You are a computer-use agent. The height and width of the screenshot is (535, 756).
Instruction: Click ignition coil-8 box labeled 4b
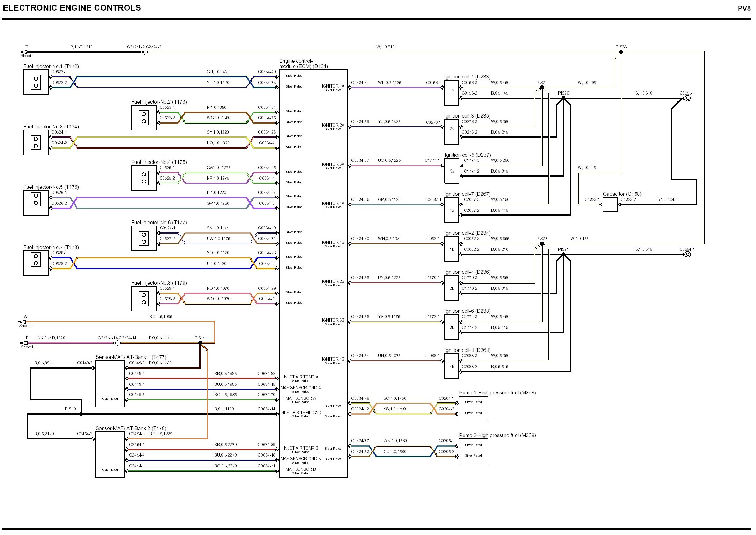451,367
